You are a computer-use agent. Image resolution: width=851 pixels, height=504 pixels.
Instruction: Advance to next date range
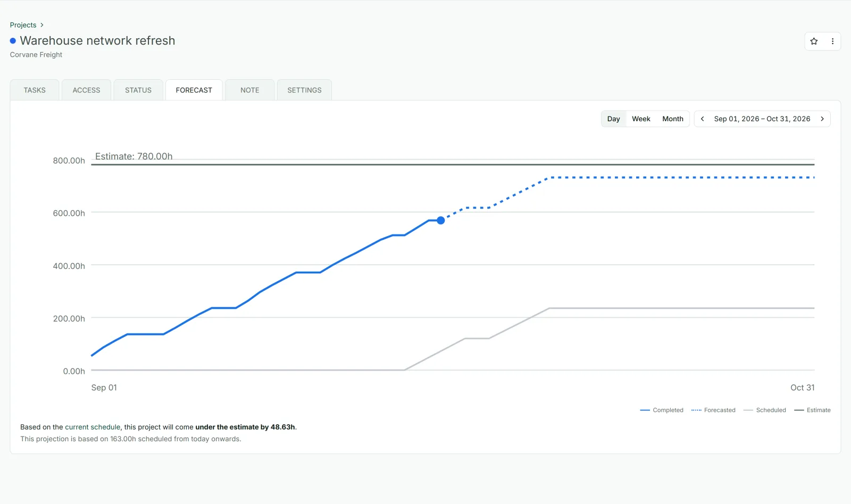coord(822,119)
